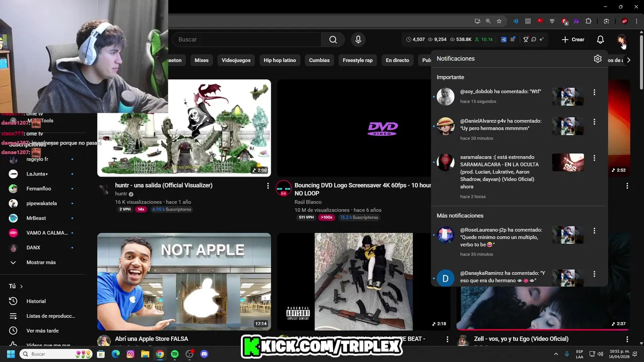This screenshot has height=362, width=644.
Task: Click the Crear button
Action: coord(573,40)
